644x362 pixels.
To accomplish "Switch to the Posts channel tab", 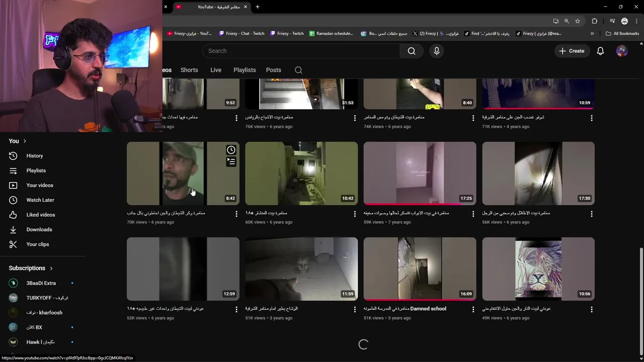I will (x=274, y=70).
